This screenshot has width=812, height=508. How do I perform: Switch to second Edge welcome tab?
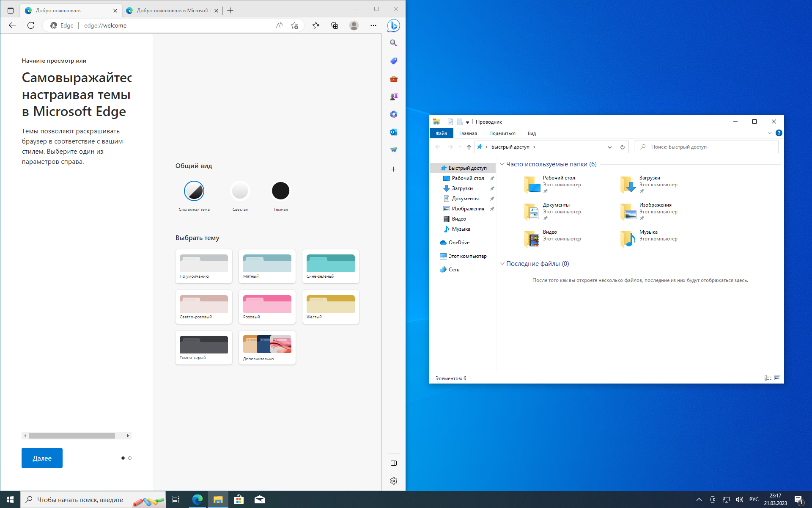pyautogui.click(x=173, y=11)
